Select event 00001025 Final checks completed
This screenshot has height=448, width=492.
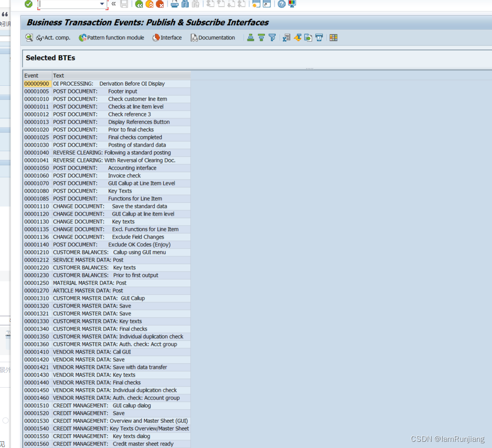pos(106,138)
